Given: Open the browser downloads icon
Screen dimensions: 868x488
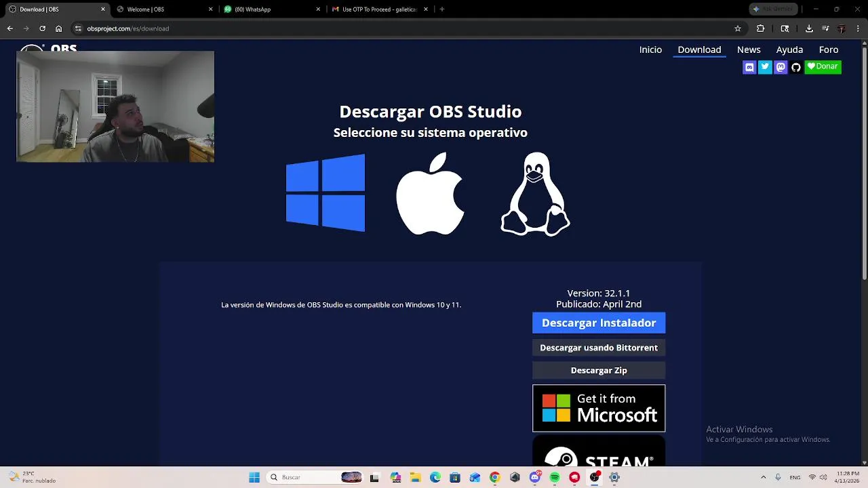Looking at the screenshot, I should click(x=809, y=28).
